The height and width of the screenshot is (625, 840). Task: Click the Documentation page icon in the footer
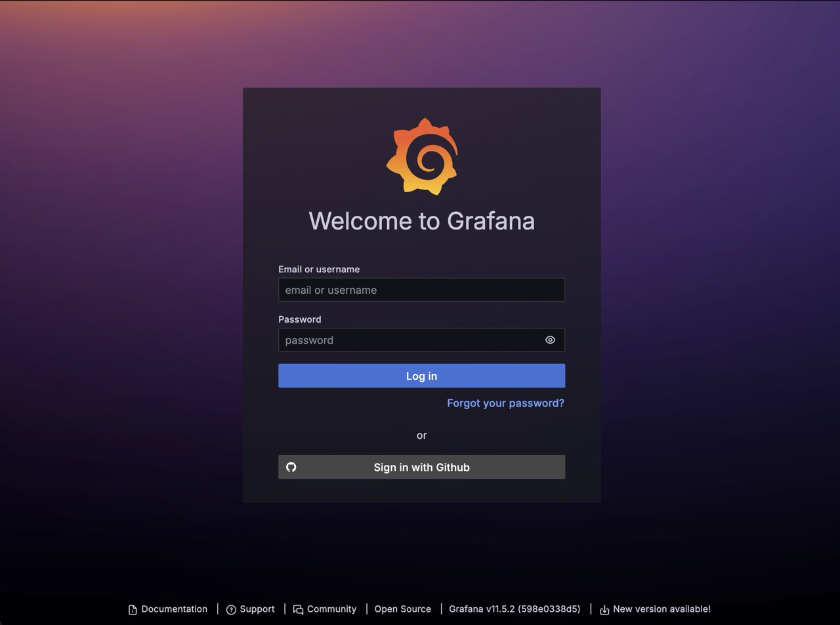(132, 609)
